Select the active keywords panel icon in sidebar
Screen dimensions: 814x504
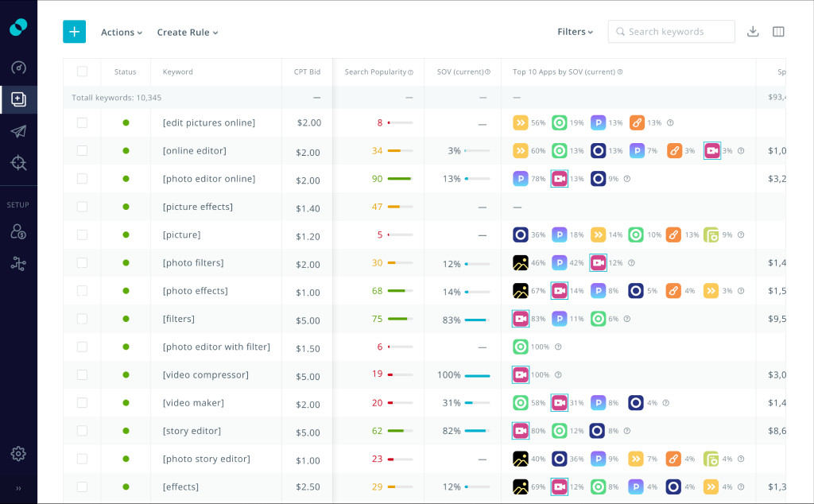[18, 99]
